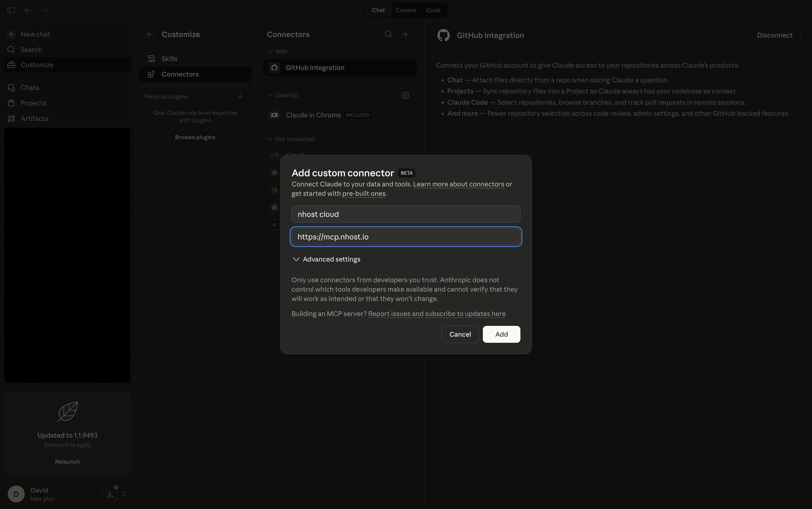Open the connector search via magnifier icon

[x=388, y=34]
